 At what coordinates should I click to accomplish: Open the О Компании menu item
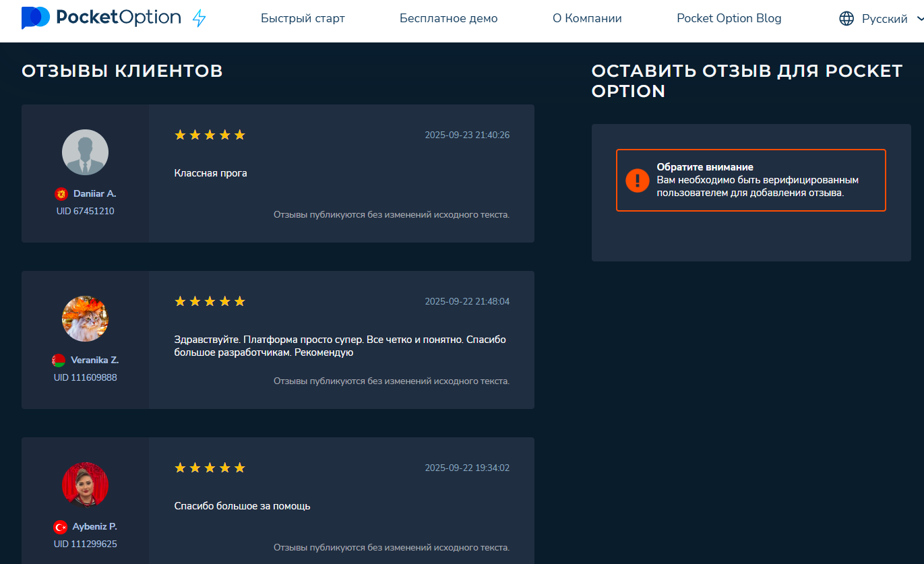click(587, 19)
